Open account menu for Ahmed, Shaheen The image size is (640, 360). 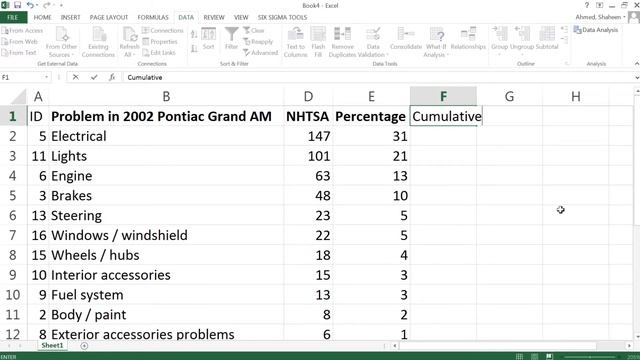(600, 17)
